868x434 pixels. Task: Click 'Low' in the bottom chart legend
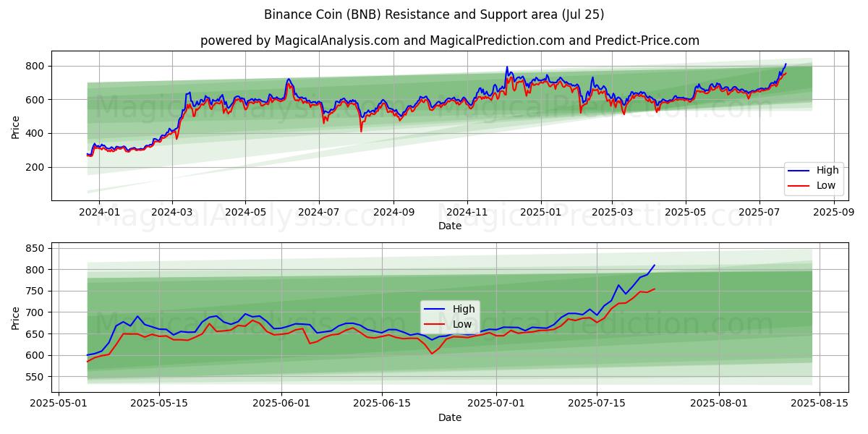pyautogui.click(x=462, y=324)
